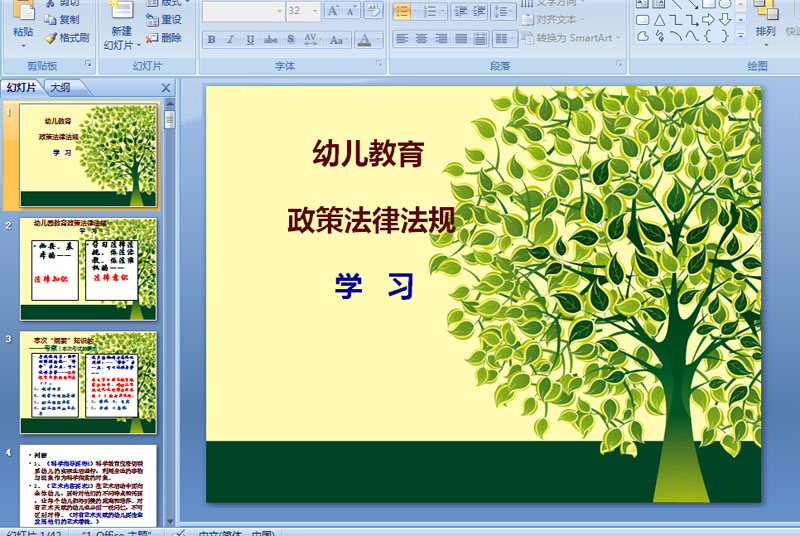
Task: Open 字体 font dialog launcher
Action: (x=379, y=64)
